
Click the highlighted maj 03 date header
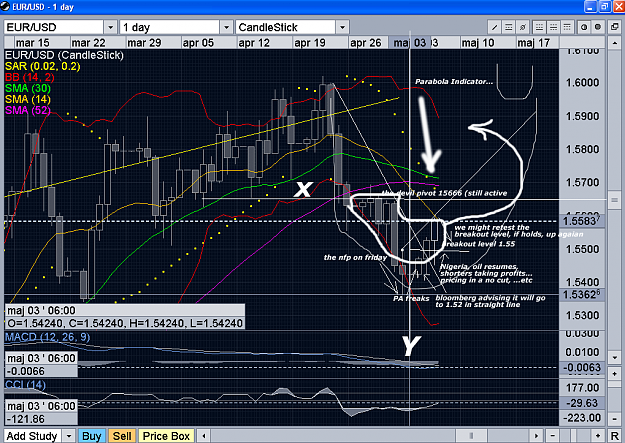410,43
